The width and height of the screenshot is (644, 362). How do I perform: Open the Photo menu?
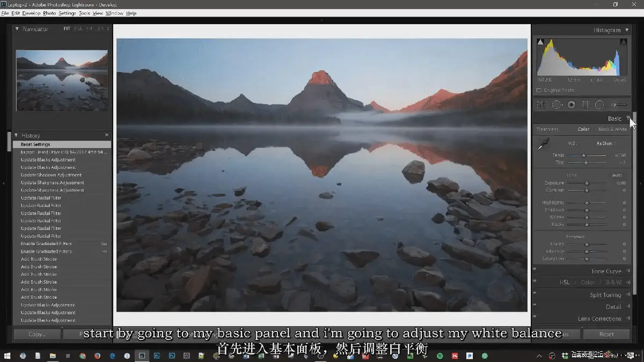coord(49,13)
